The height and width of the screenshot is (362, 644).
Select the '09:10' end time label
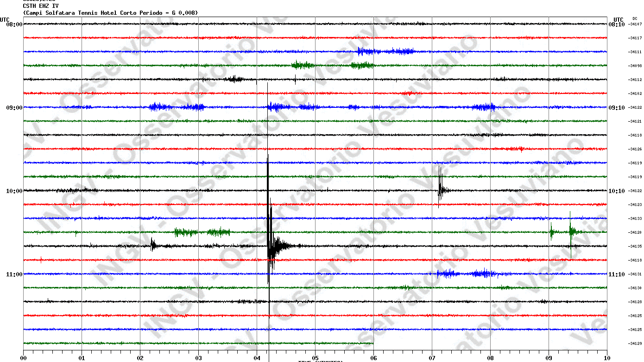coord(616,107)
